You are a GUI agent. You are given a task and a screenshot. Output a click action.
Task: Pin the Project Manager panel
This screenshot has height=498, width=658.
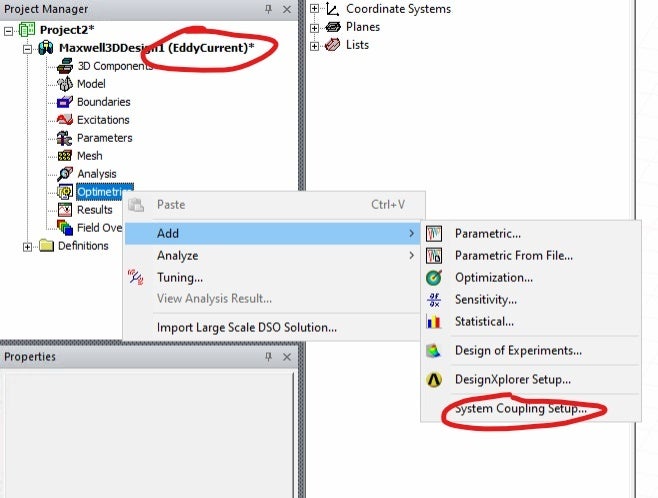tap(269, 9)
